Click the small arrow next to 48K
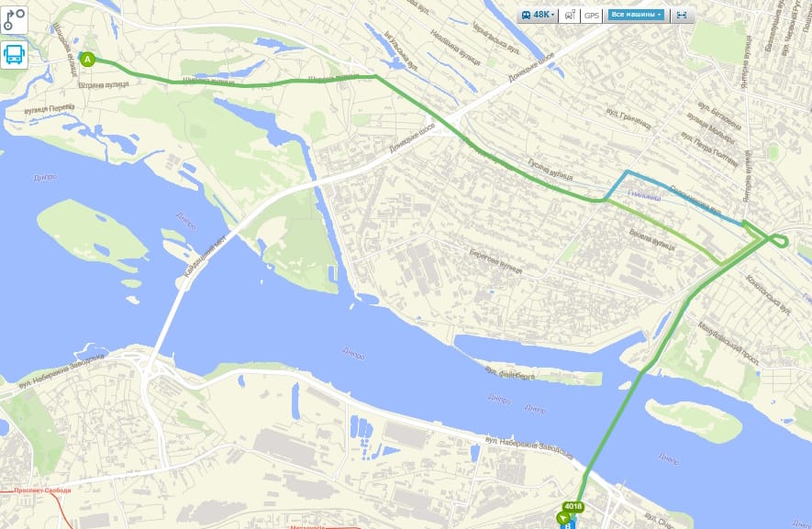812x529 pixels. 553,15
